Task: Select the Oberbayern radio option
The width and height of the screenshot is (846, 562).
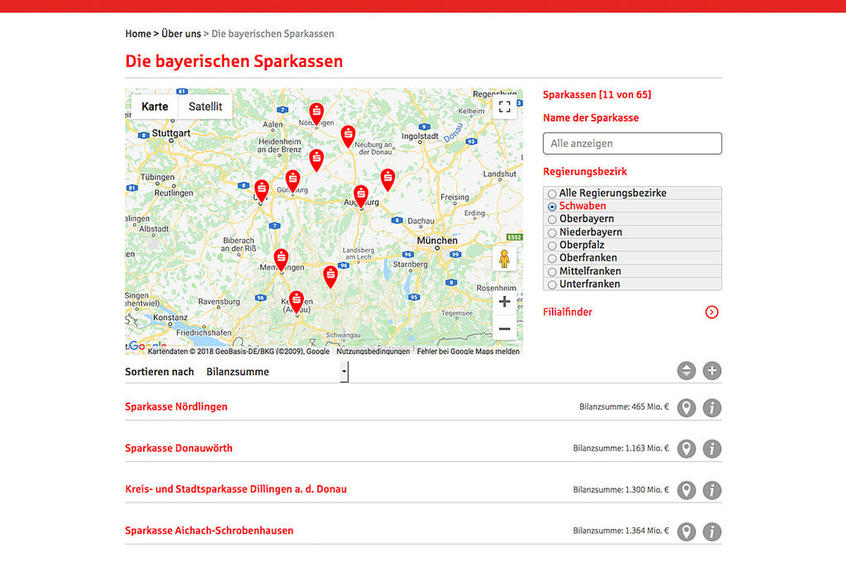Action: 552,220
